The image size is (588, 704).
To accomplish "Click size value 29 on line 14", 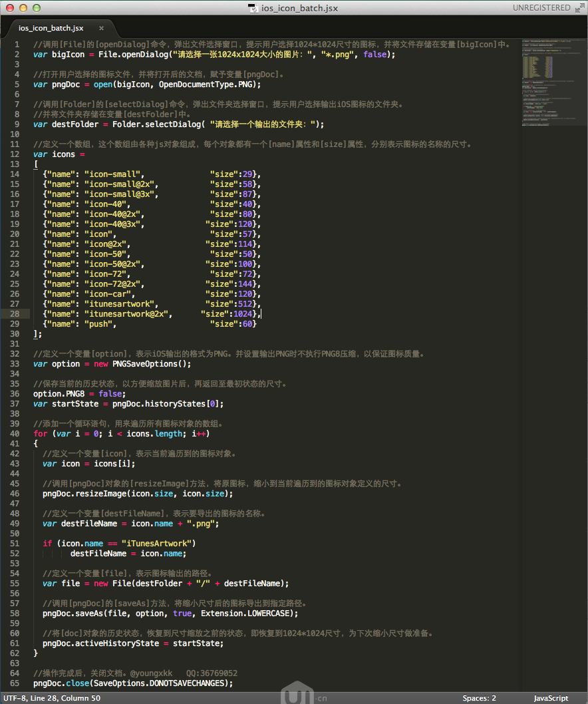I will coord(247,174).
